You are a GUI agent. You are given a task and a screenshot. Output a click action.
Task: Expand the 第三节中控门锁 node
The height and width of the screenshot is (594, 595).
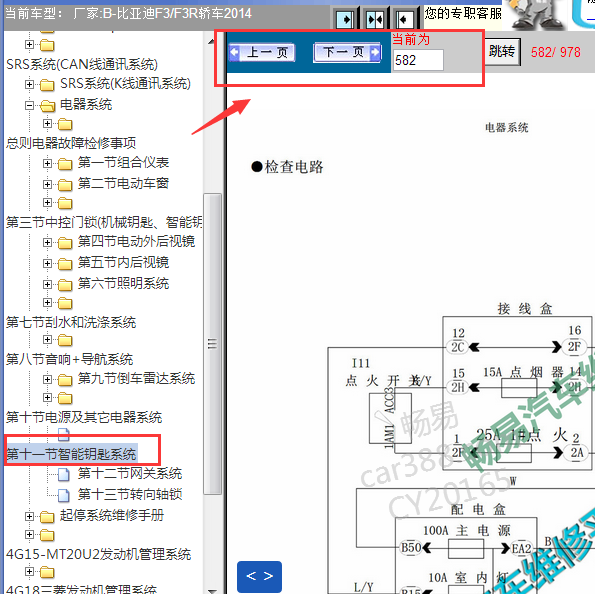(x=47, y=203)
